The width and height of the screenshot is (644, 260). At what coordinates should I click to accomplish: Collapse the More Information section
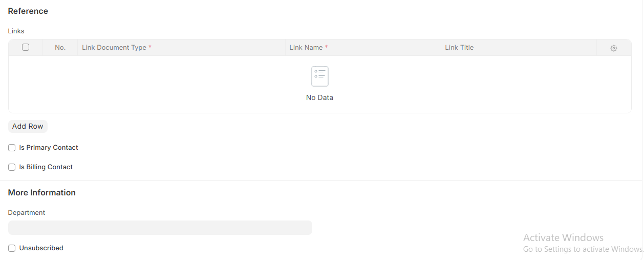pos(41,193)
